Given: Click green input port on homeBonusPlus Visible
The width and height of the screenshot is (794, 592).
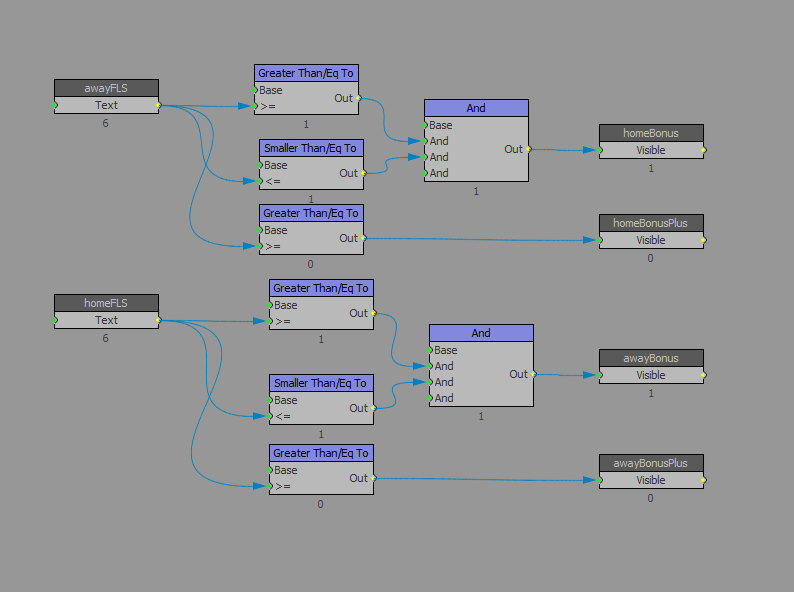Looking at the screenshot, I should pyautogui.click(x=600, y=240).
